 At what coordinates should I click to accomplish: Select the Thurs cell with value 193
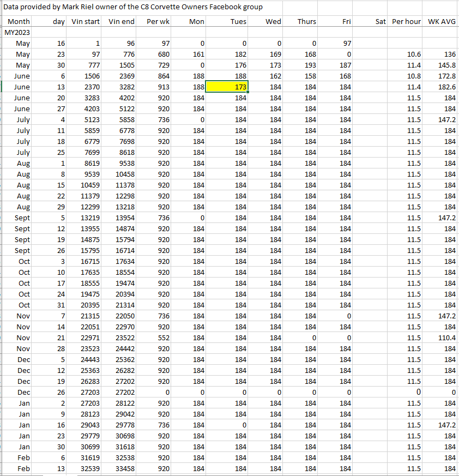coord(301,65)
